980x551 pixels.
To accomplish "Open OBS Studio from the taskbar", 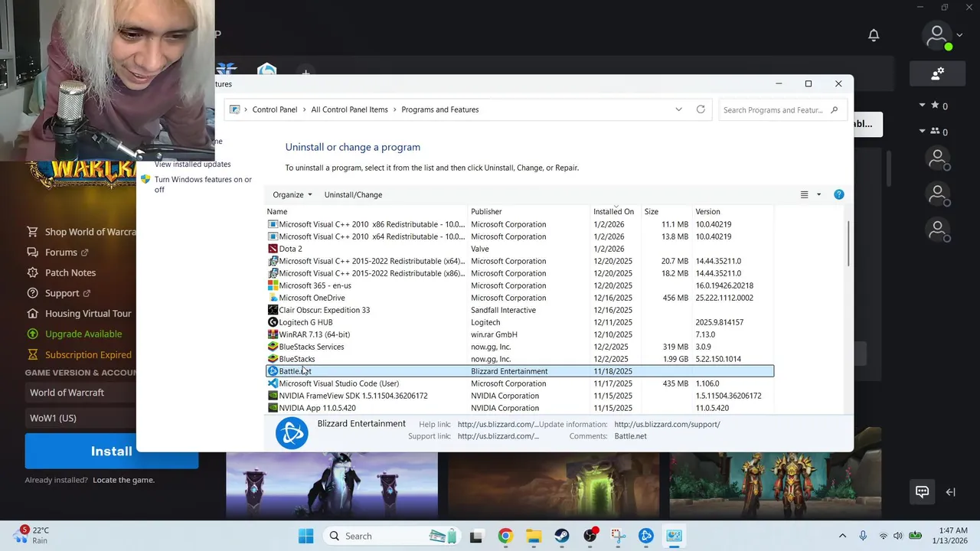I will pos(590,536).
